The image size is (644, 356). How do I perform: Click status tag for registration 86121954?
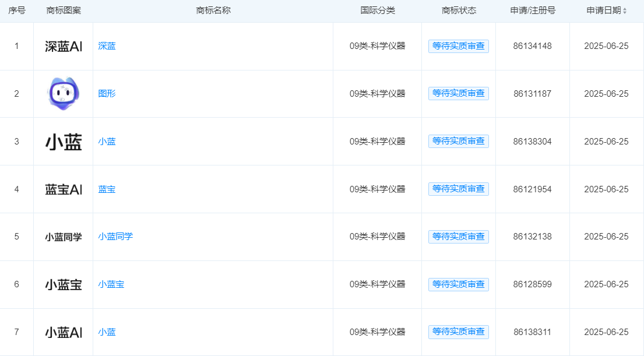(458, 189)
